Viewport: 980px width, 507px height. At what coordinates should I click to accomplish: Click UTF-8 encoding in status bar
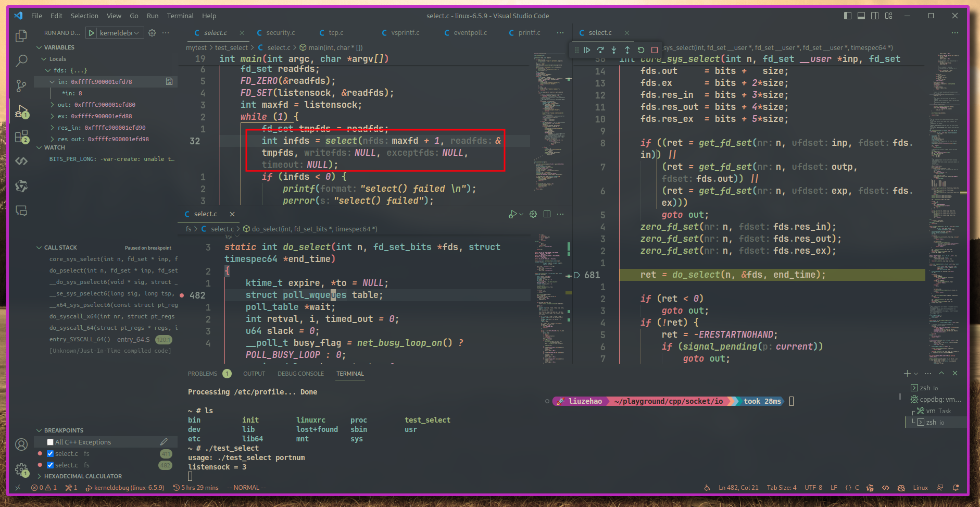tap(813, 488)
